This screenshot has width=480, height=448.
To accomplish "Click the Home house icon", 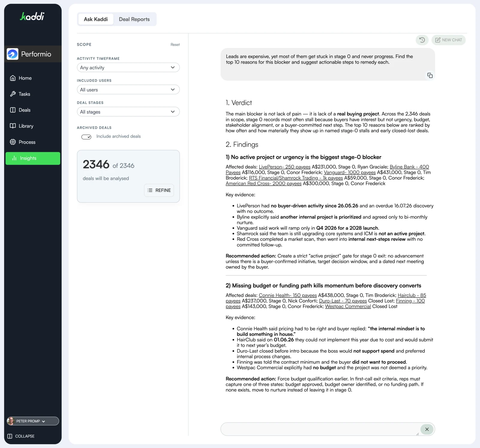I will (13, 78).
